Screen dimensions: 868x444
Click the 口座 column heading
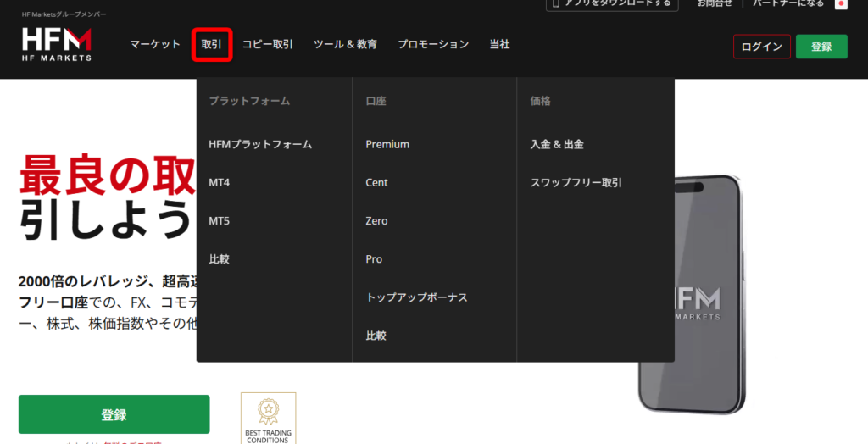[376, 102]
